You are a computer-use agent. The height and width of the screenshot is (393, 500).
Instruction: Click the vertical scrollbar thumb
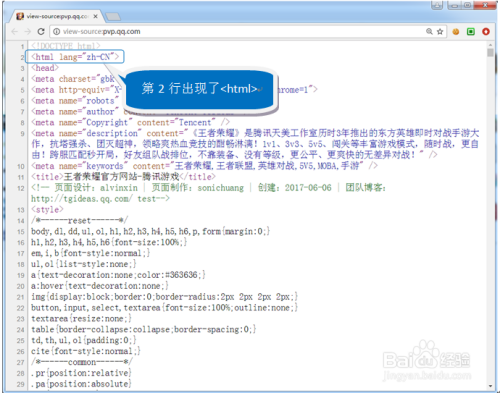(x=490, y=53)
